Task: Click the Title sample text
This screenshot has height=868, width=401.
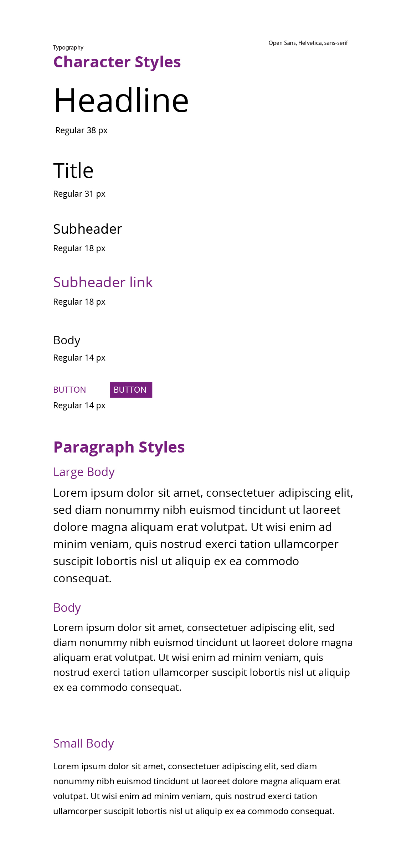Action: click(x=73, y=171)
